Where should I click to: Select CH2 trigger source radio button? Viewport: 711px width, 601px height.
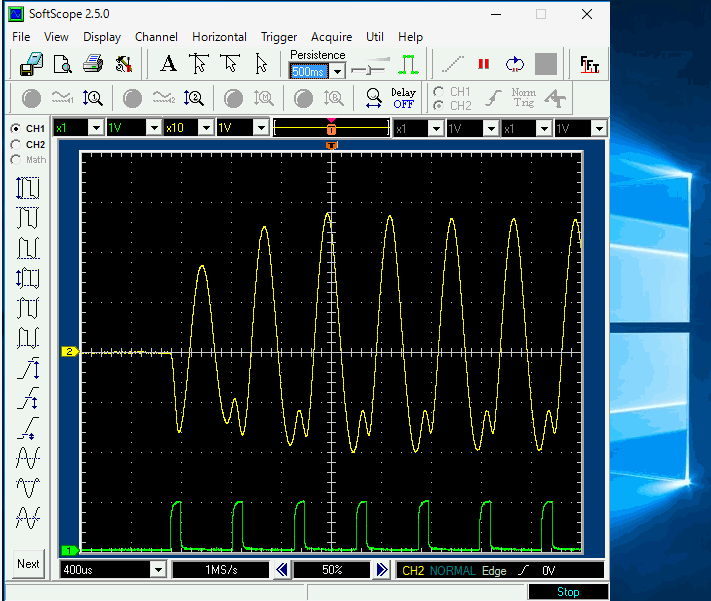(x=438, y=105)
